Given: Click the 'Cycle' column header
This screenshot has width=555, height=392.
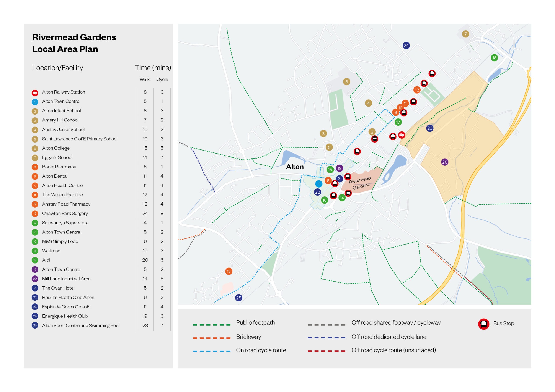Looking at the screenshot, I should [x=162, y=79].
